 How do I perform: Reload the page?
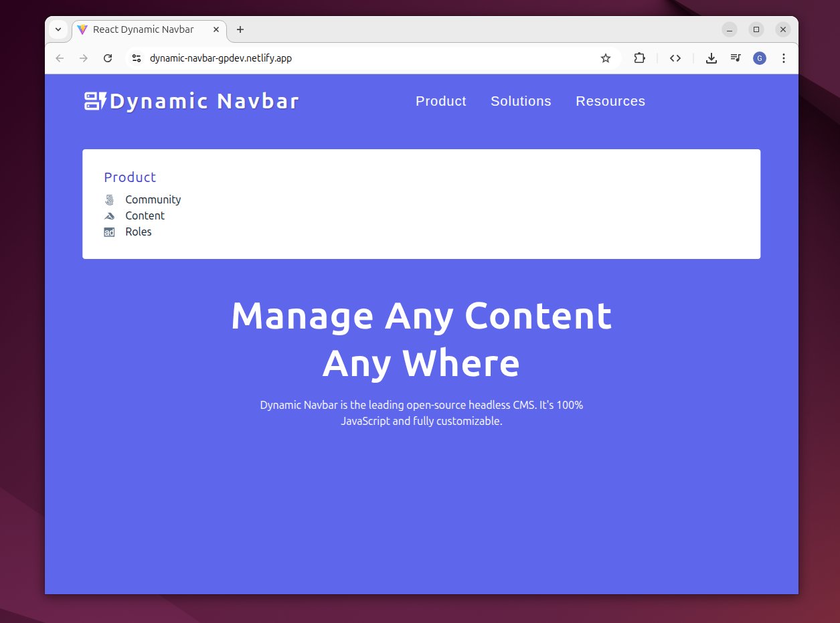tap(107, 58)
